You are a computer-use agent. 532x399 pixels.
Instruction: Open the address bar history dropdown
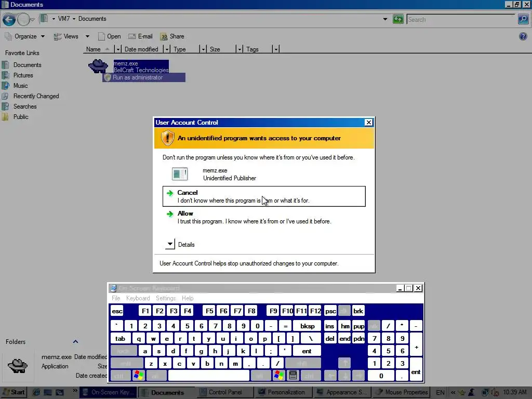[385, 19]
